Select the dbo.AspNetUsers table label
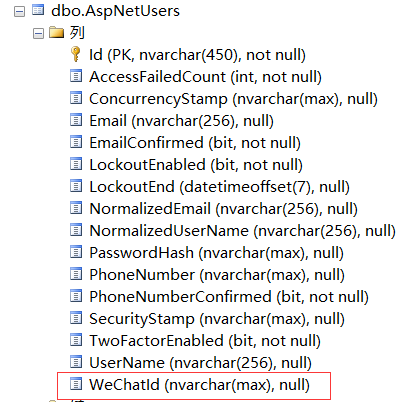This screenshot has height=402, width=401. pos(115,11)
